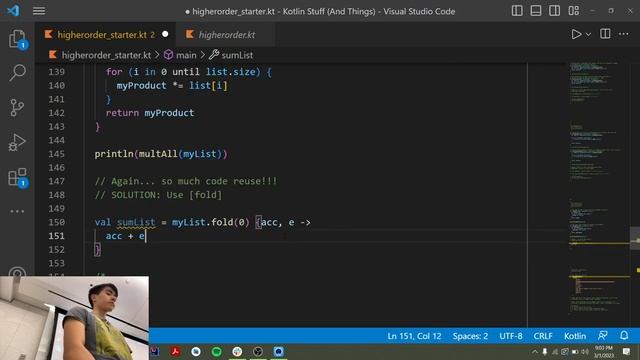Image resolution: width=640 pixels, height=360 pixels.
Task: Open the Extensions view
Action: [x=17, y=178]
